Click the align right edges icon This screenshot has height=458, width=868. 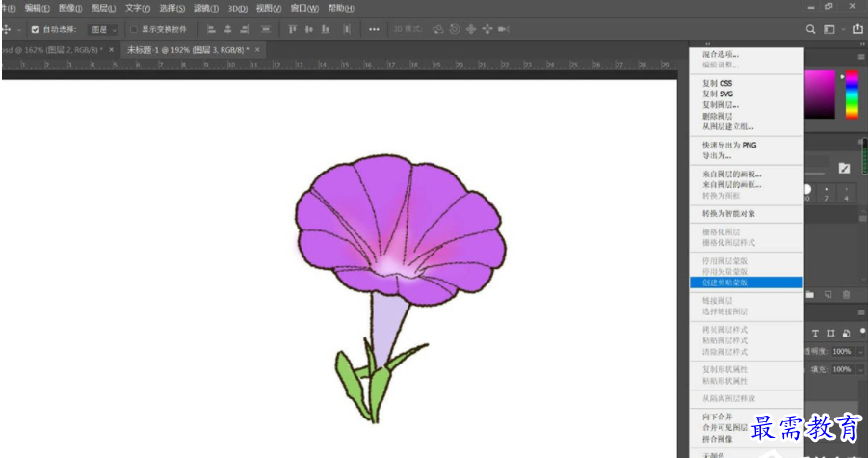245,29
